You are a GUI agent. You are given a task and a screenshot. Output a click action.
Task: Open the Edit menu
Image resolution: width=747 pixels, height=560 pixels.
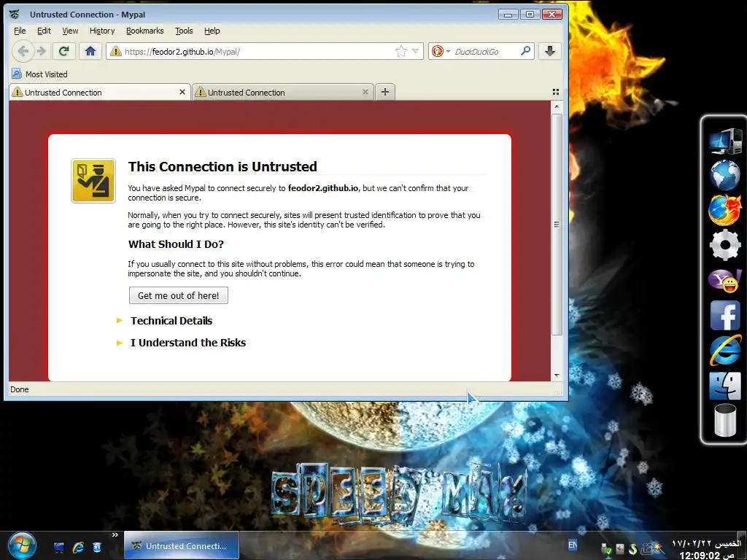coord(44,31)
